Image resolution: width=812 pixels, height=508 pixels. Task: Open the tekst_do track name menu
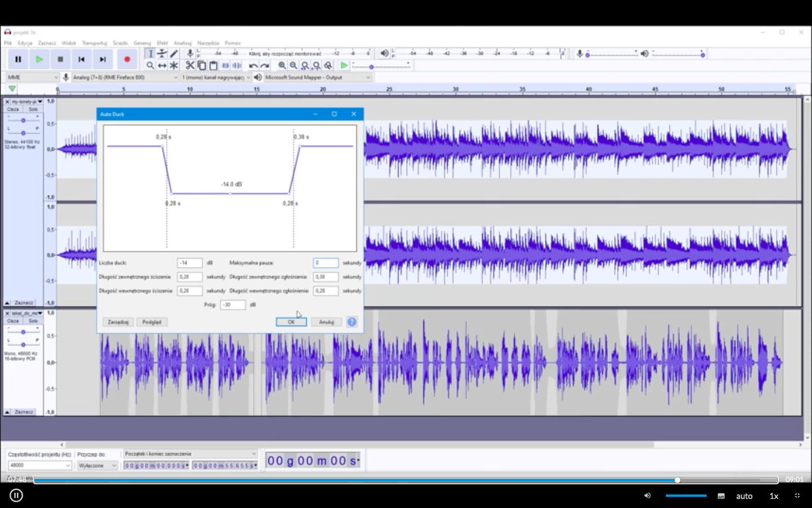[x=27, y=313]
